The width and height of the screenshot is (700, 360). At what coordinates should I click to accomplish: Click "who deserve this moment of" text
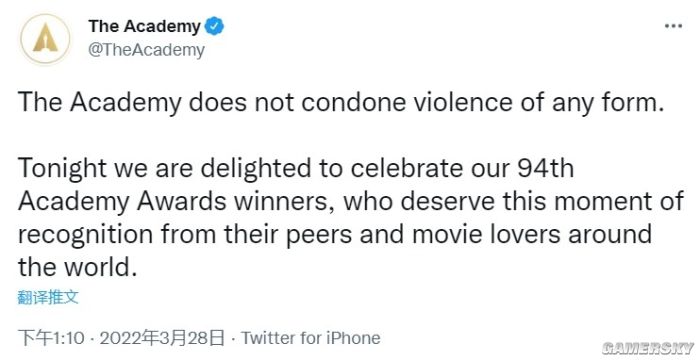513,201
